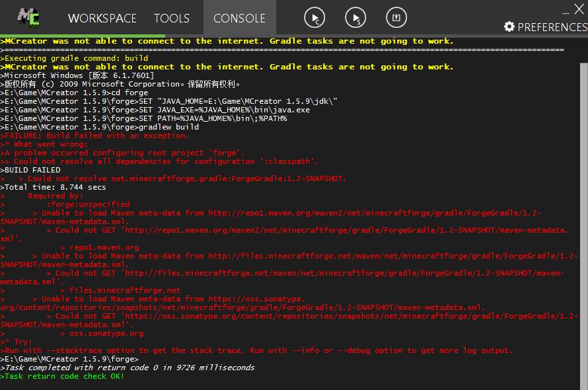The image size is (588, 390).
Task: Click the 'A problem occurred configuring root project' line
Action: point(122,153)
